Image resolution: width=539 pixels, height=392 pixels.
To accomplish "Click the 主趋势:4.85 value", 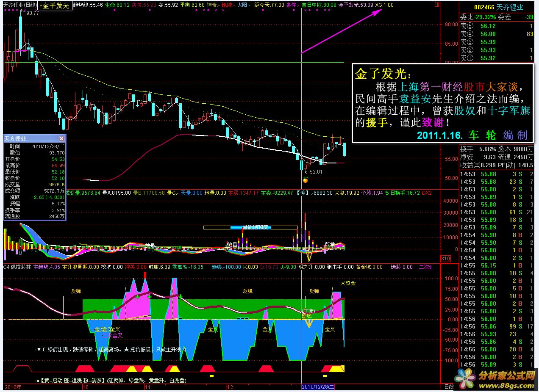I will tap(47, 267).
